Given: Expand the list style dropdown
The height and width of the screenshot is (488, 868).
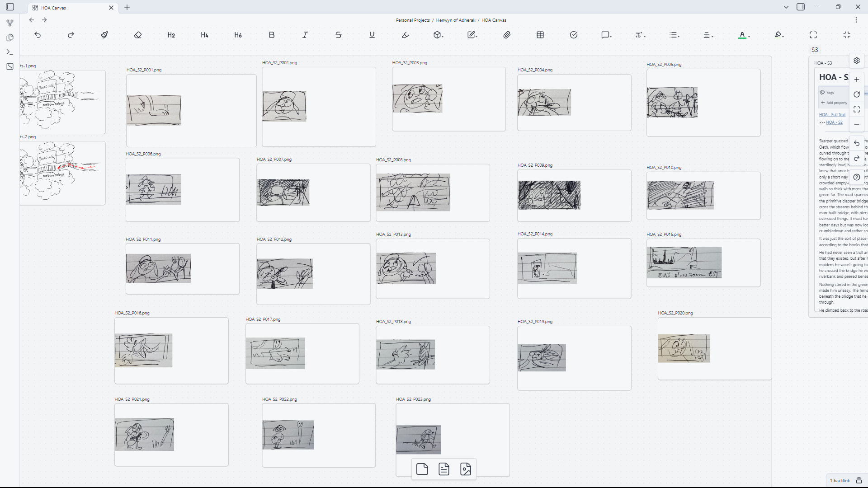Looking at the screenshot, I should click(x=675, y=35).
